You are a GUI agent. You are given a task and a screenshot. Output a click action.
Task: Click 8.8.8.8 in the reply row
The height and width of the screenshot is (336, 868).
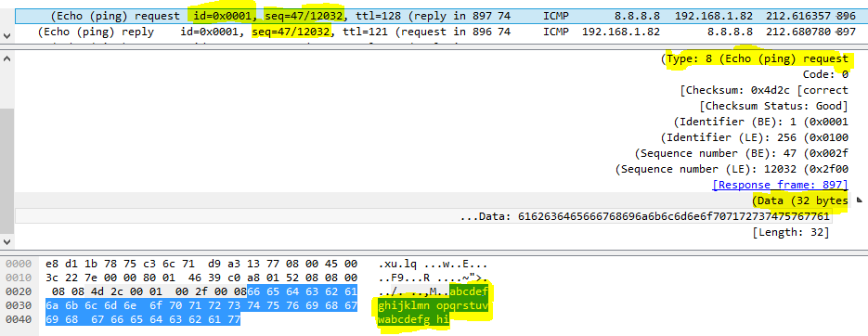click(732, 32)
